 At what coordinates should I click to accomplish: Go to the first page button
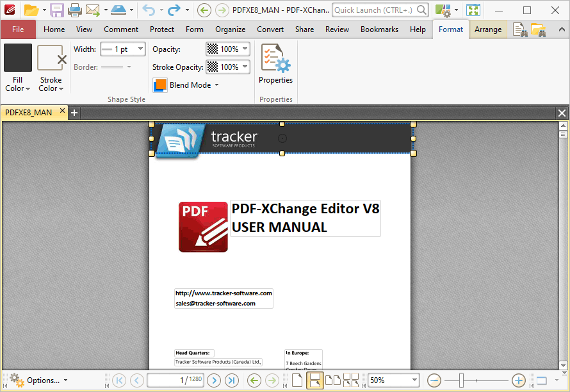coord(119,380)
